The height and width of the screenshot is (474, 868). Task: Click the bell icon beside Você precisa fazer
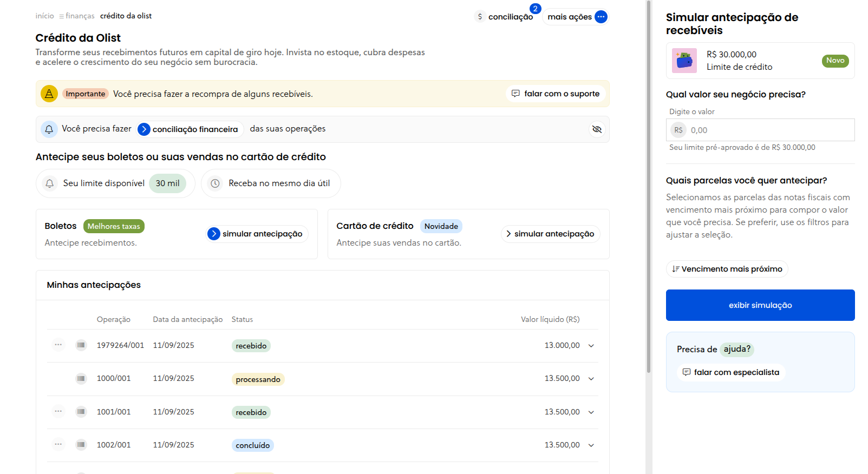click(49, 129)
